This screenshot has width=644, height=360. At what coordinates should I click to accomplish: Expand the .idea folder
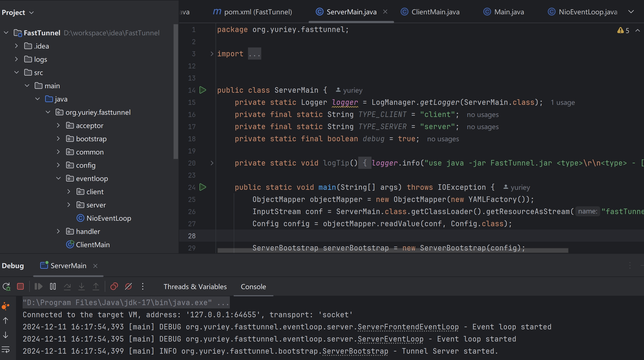(x=16, y=46)
